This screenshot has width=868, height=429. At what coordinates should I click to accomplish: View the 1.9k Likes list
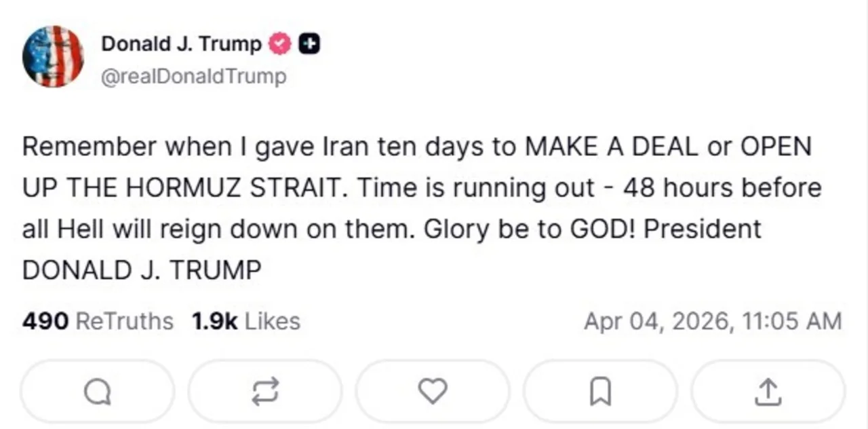click(245, 321)
